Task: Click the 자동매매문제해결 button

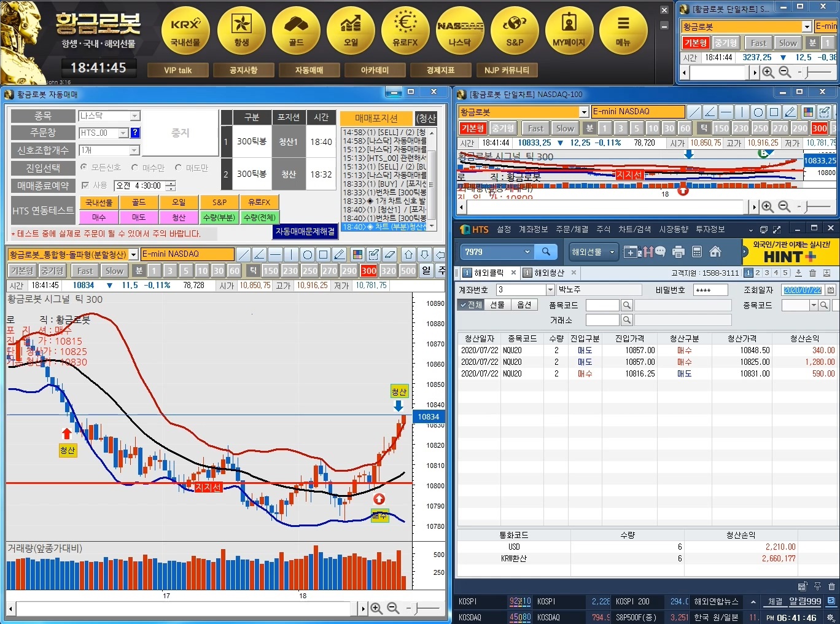Action: tap(305, 232)
